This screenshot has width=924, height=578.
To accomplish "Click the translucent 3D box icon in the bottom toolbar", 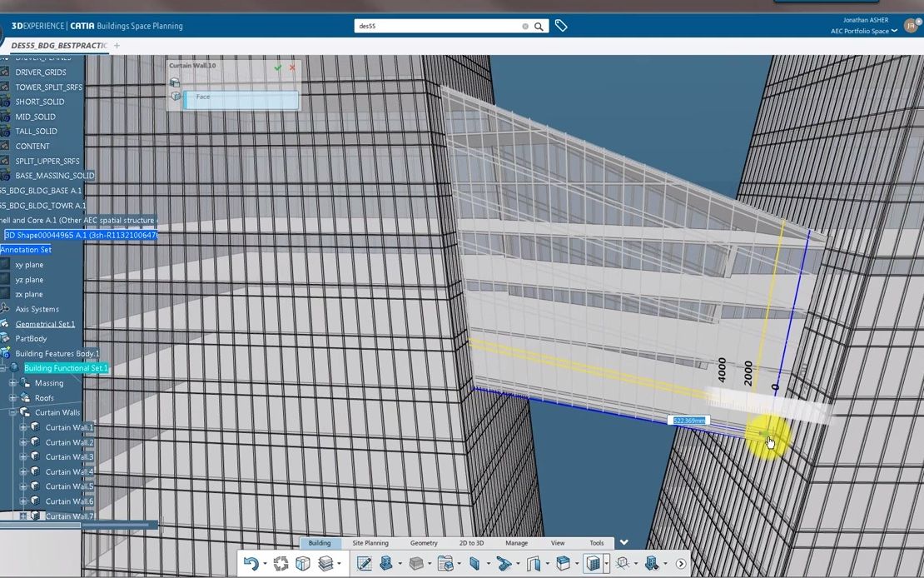I will (x=303, y=564).
